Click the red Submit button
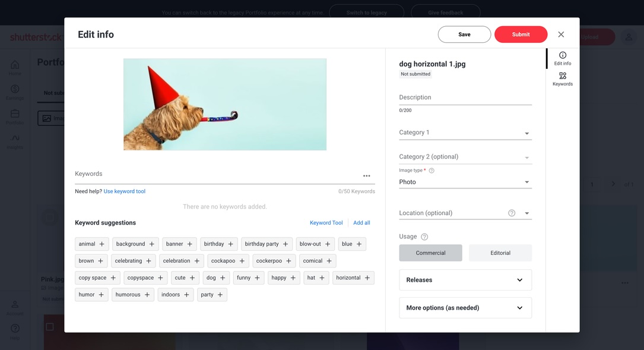Screen dimensions: 644x350 521,34
